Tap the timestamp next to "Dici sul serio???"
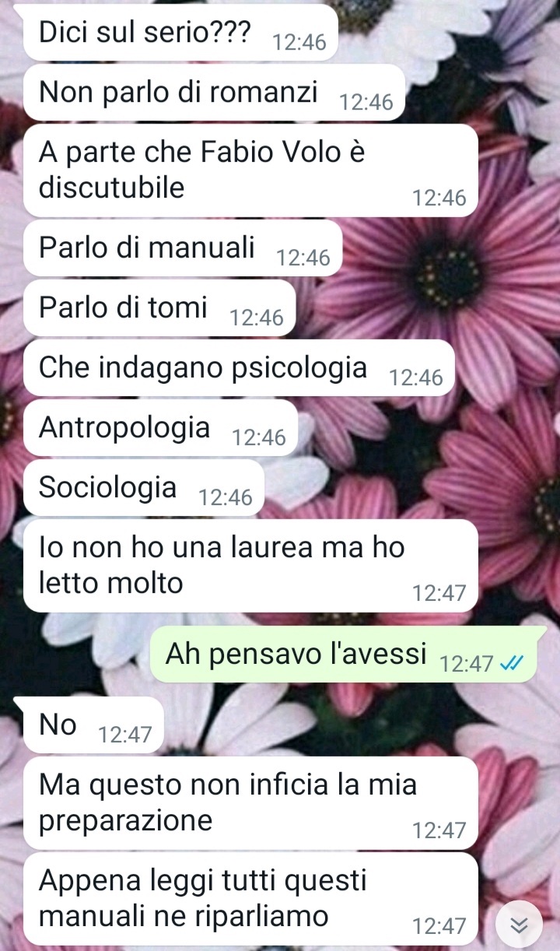560x951 pixels. 299,42
